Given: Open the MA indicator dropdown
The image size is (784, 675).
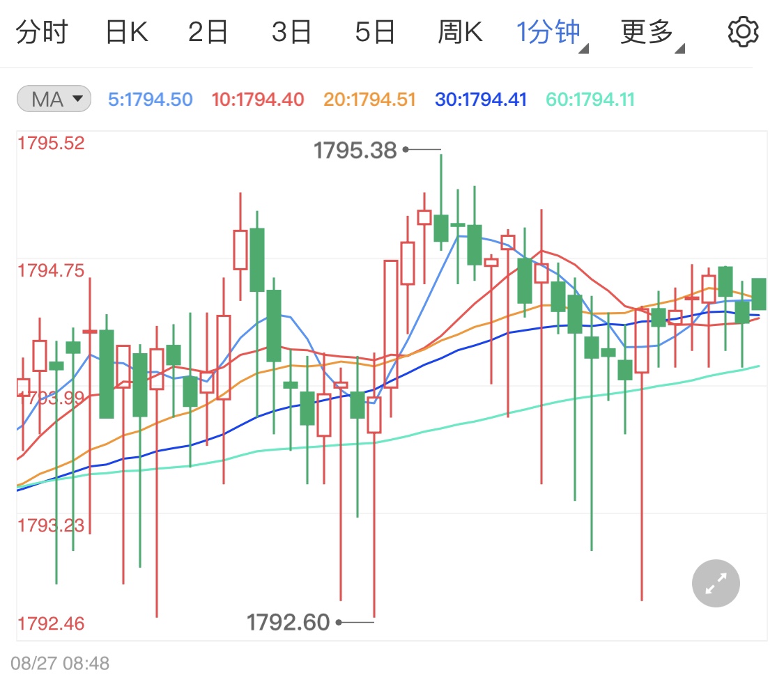Looking at the screenshot, I should [54, 99].
